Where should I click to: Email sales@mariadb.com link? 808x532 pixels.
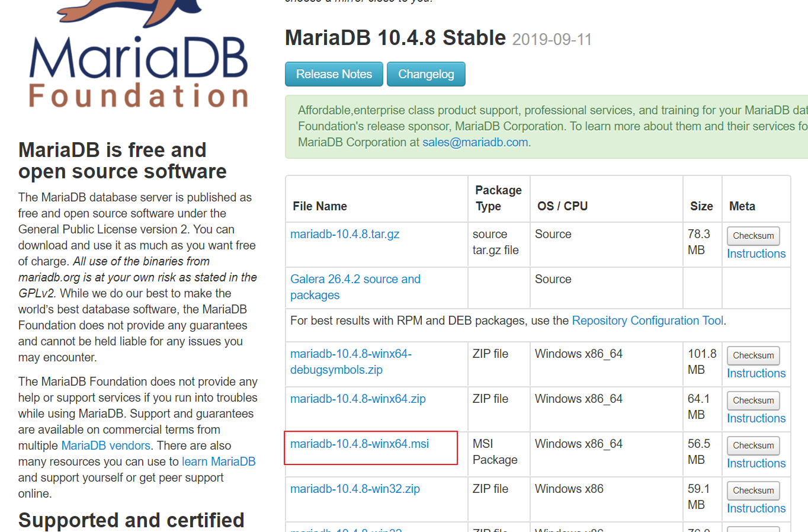[x=475, y=142]
